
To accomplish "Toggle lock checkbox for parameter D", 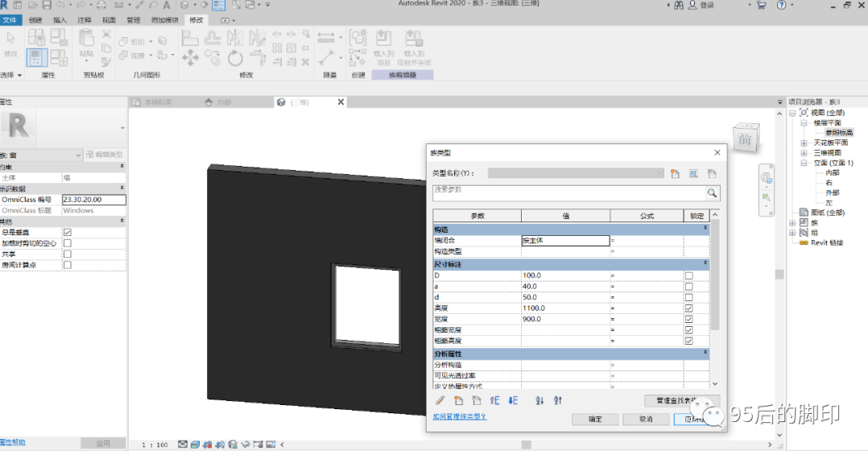I will coord(688,275).
